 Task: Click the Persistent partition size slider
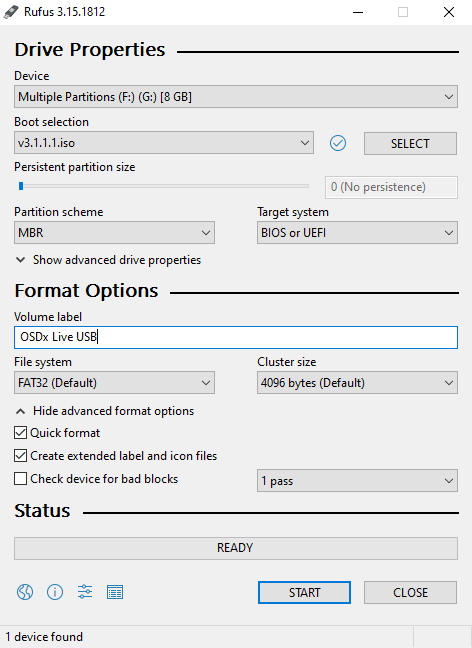162,186
